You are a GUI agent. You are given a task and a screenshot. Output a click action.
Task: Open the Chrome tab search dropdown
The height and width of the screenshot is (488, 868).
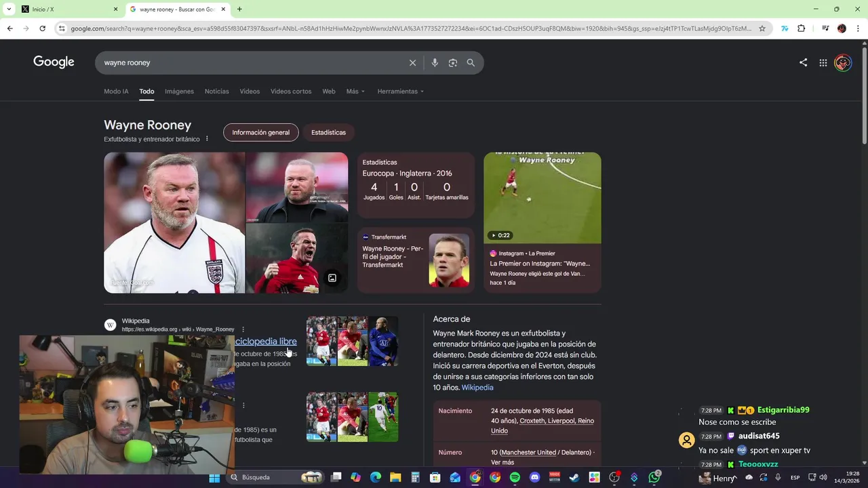coord(9,9)
